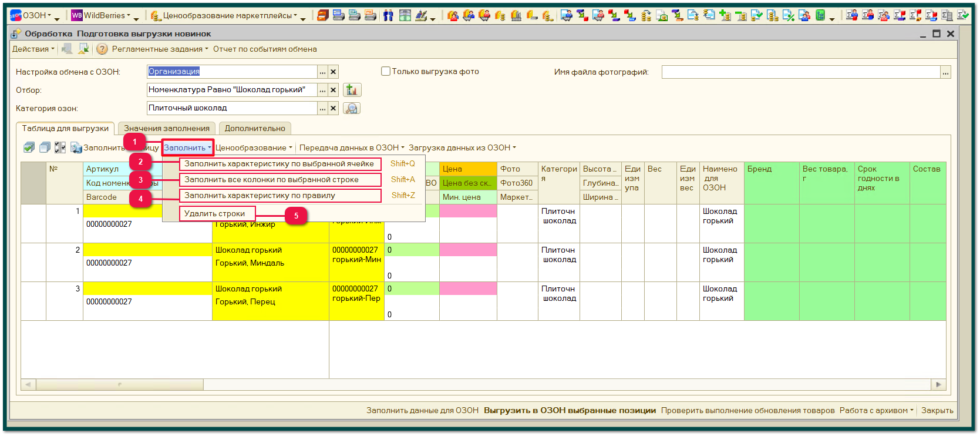Viewport: 980px width, 436px height.
Task: Click the help question mark icon
Action: (x=102, y=49)
